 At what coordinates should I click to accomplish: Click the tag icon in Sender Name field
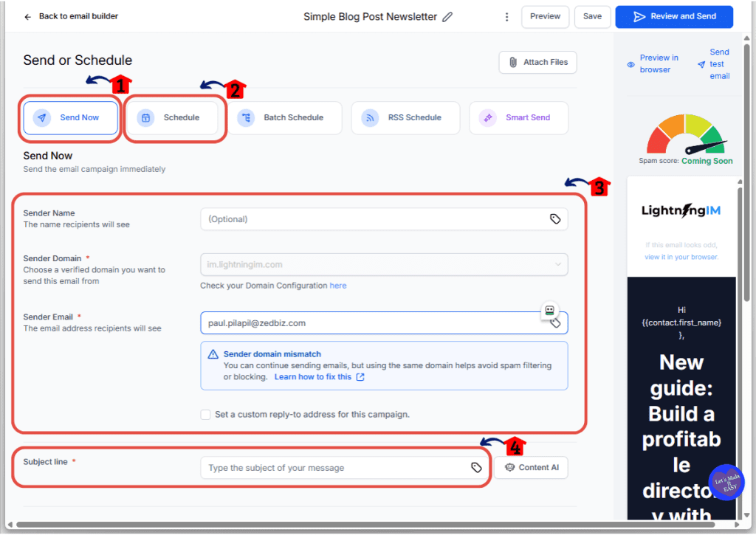[555, 219]
